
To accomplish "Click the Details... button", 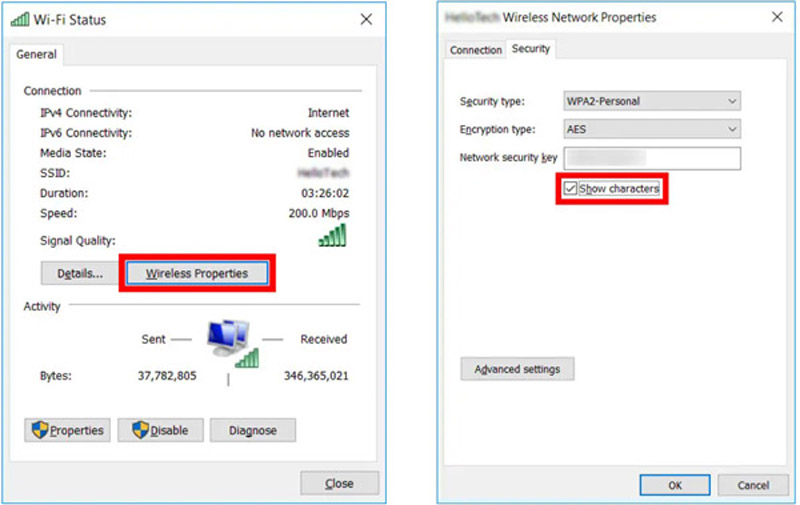I will (x=79, y=273).
